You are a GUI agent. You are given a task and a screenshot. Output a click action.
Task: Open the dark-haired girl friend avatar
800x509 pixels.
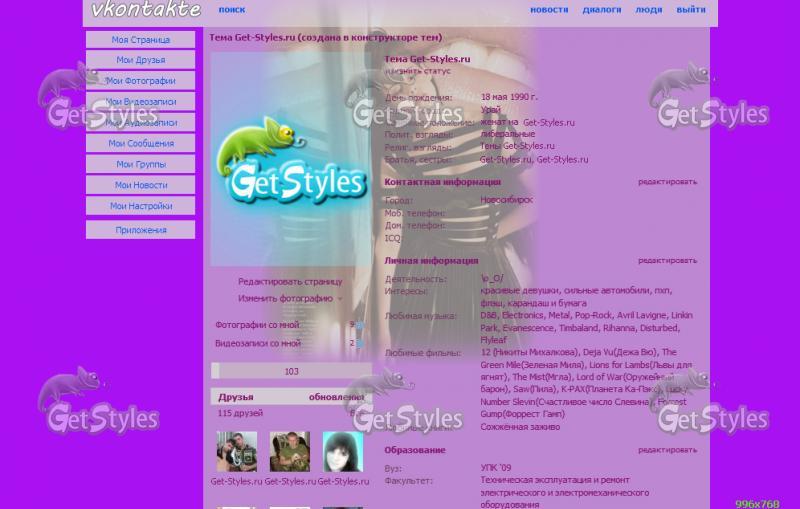(x=343, y=452)
